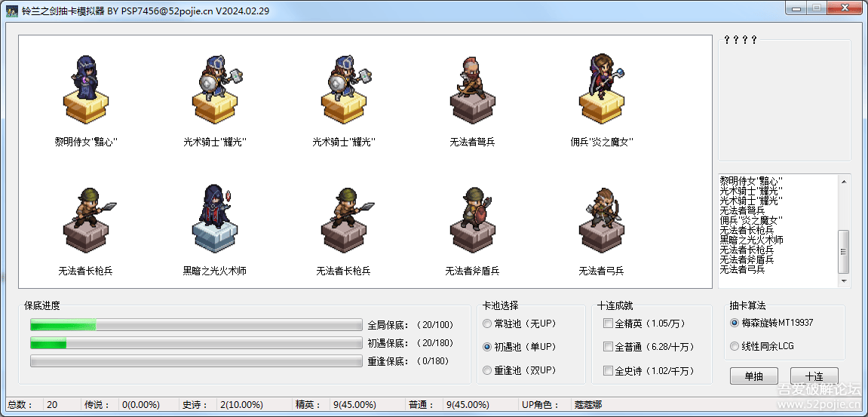Image resolution: width=868 pixels, height=417 pixels.
Task: Click the 卡池选择 group heading
Action: (501, 305)
